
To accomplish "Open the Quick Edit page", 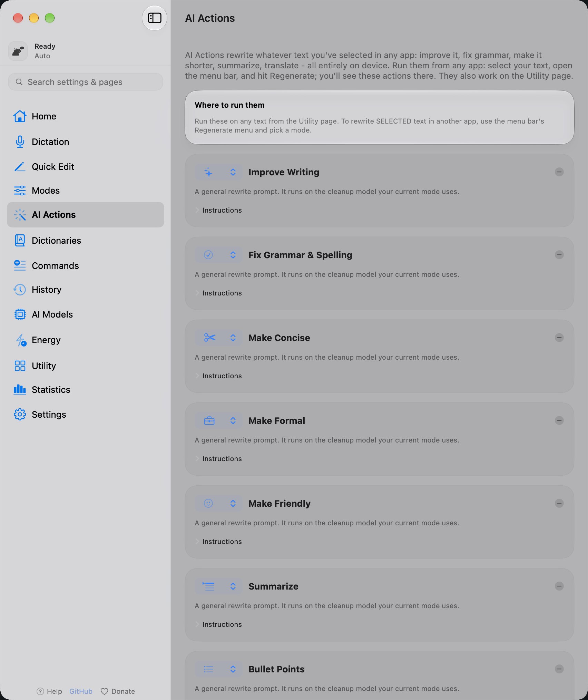I will (x=85, y=167).
